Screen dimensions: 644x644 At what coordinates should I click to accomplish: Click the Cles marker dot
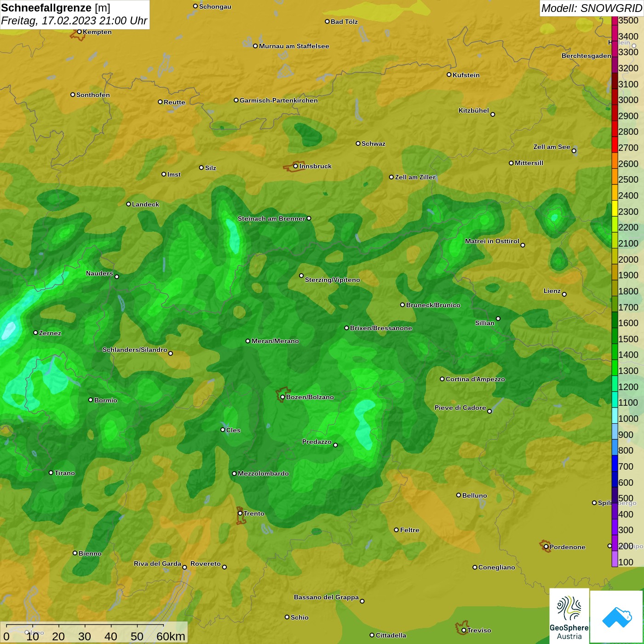[x=223, y=430]
